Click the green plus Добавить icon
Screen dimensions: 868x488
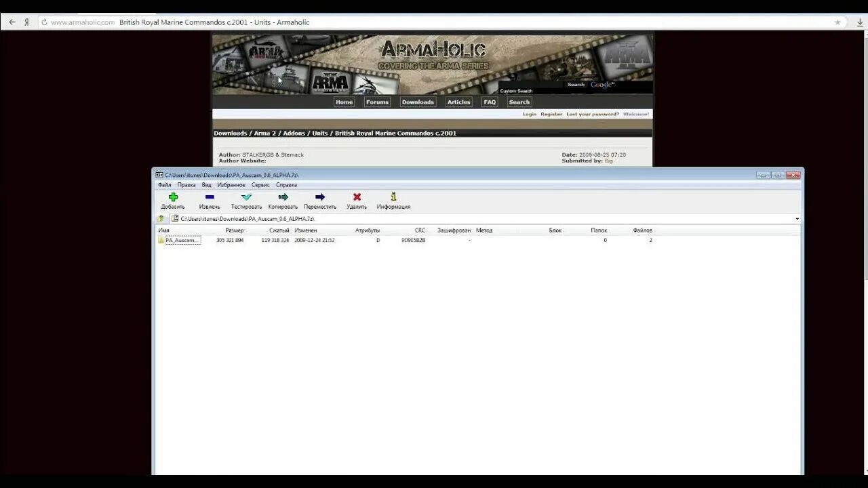tap(173, 197)
